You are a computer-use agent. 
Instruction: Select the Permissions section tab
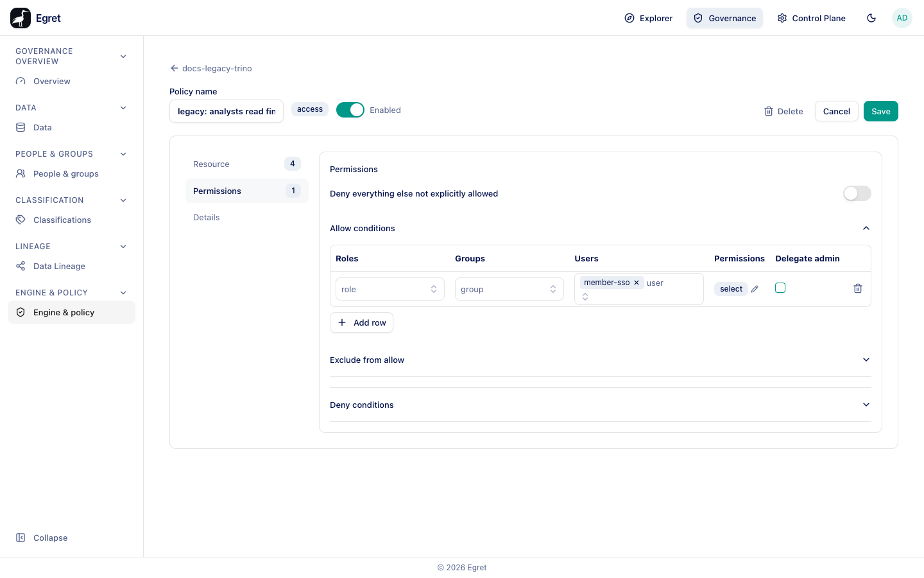click(x=247, y=191)
